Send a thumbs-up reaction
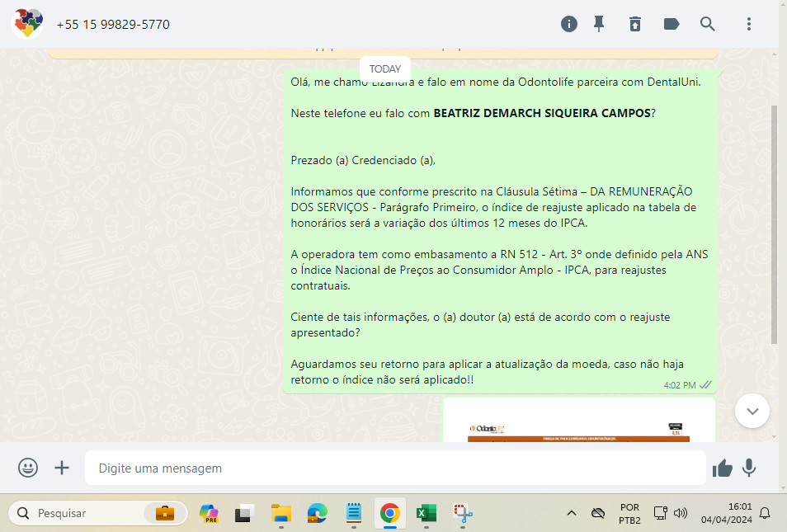787x532 pixels. [723, 468]
